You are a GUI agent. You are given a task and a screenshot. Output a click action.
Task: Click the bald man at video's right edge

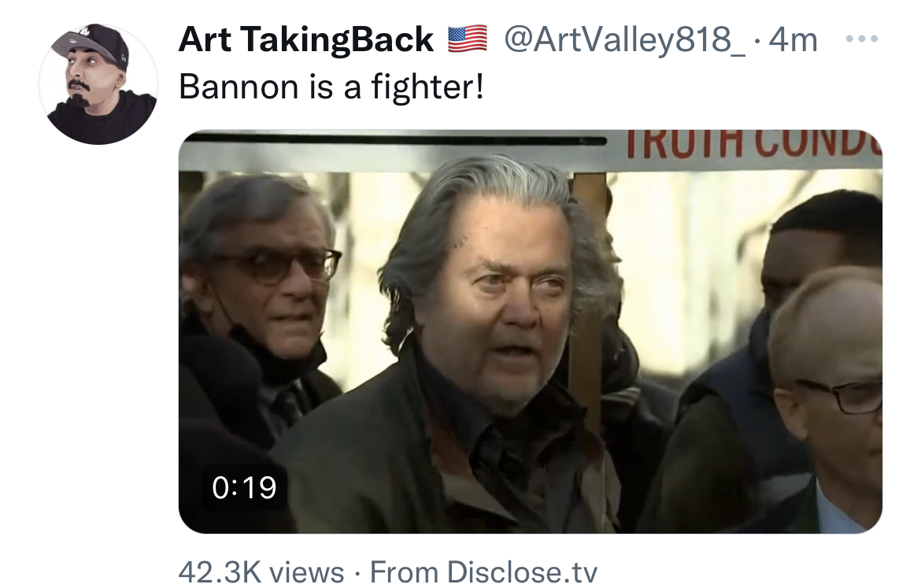[x=827, y=399]
